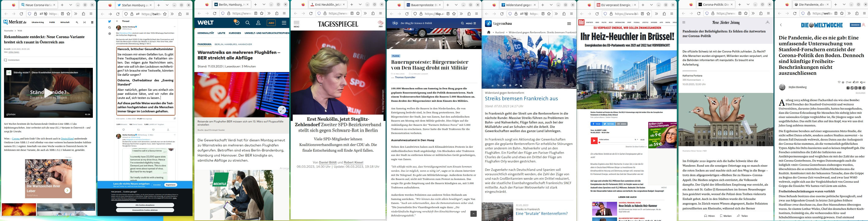Toggle bookmark star in the Twitter window

[165, 14]
